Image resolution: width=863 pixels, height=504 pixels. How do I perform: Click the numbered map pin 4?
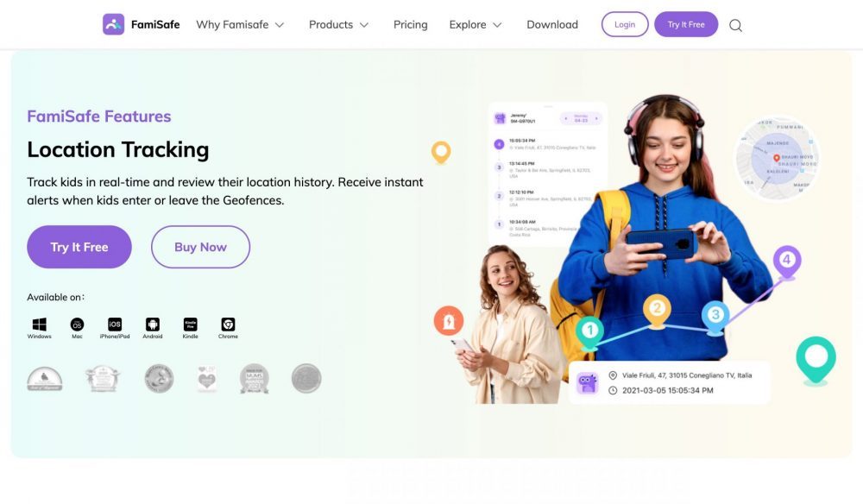[786, 261]
